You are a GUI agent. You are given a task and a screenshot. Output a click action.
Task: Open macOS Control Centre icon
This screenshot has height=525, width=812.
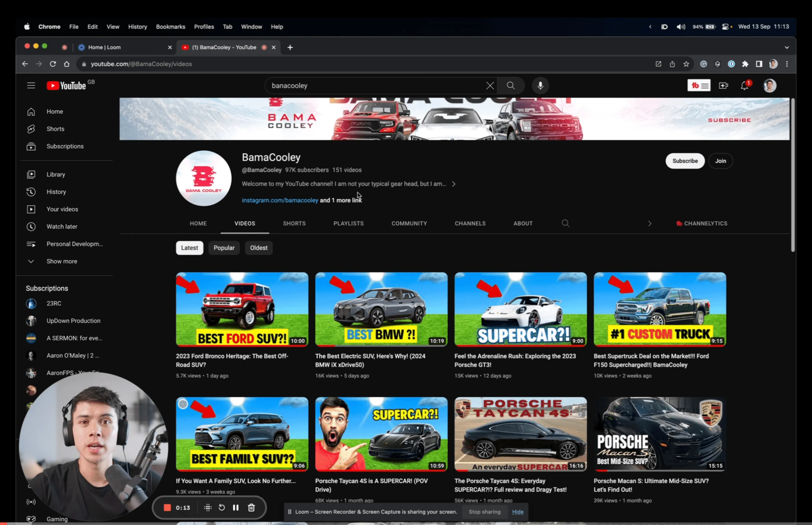tap(725, 27)
